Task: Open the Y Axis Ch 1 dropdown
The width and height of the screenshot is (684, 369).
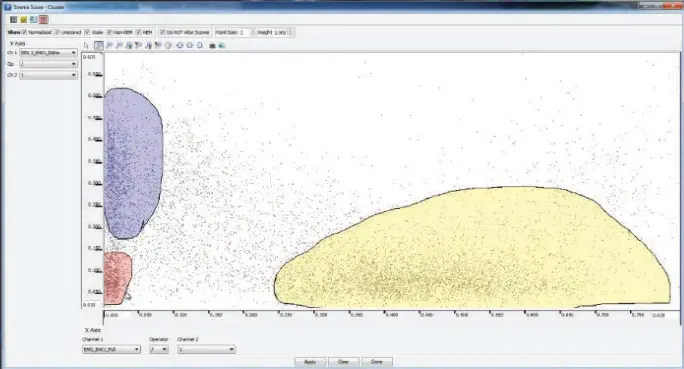Action: pos(48,53)
